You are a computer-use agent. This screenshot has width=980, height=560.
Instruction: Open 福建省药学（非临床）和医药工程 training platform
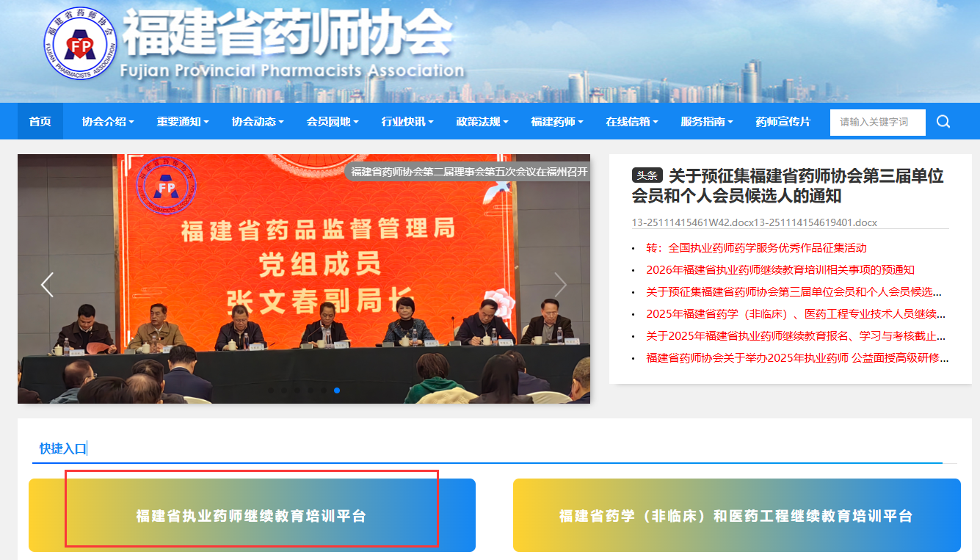click(736, 516)
